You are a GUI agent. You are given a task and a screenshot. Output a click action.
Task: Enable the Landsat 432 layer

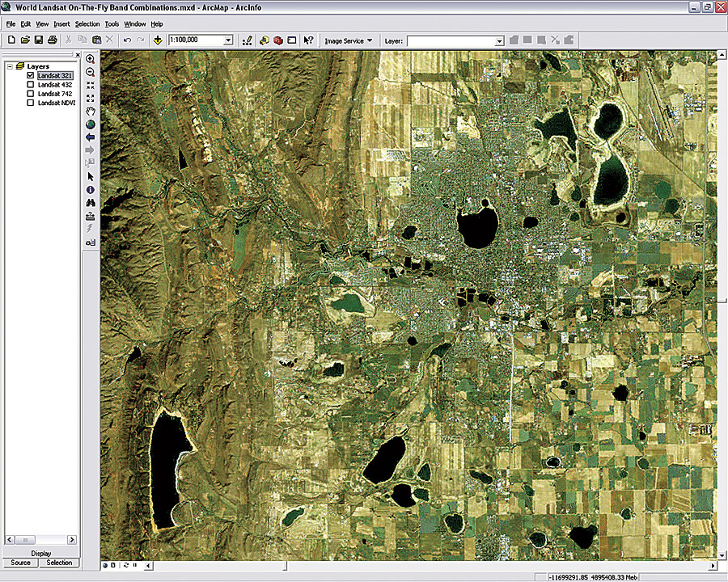31,85
